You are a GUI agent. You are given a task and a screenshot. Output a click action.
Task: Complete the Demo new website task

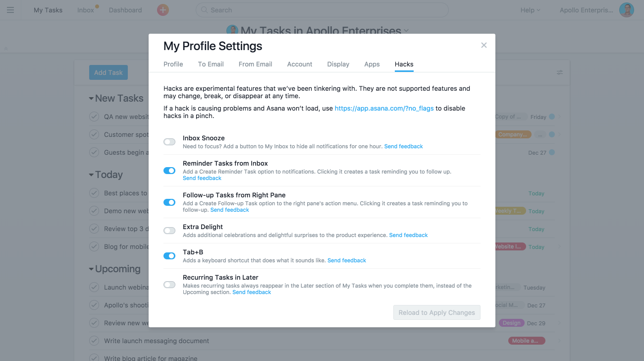[94, 211]
